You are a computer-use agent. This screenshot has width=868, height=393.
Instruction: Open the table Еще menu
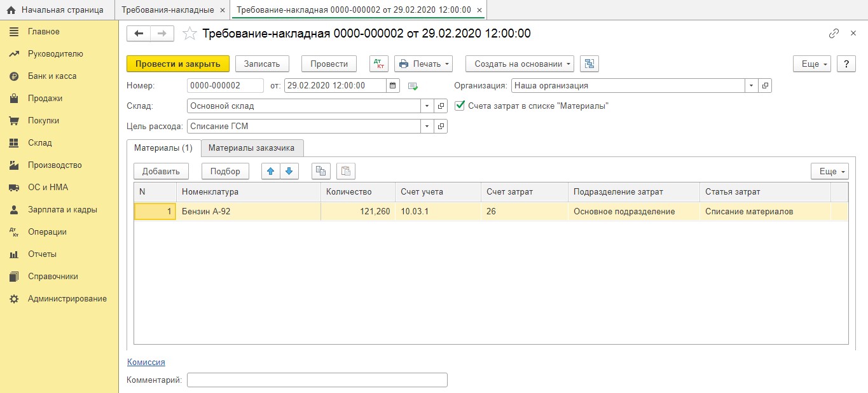coord(830,171)
